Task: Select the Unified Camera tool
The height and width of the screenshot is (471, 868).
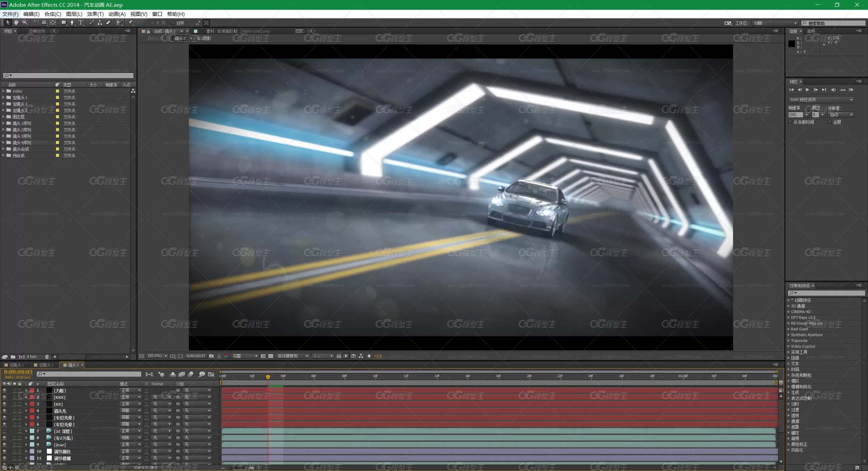Action: (44, 23)
